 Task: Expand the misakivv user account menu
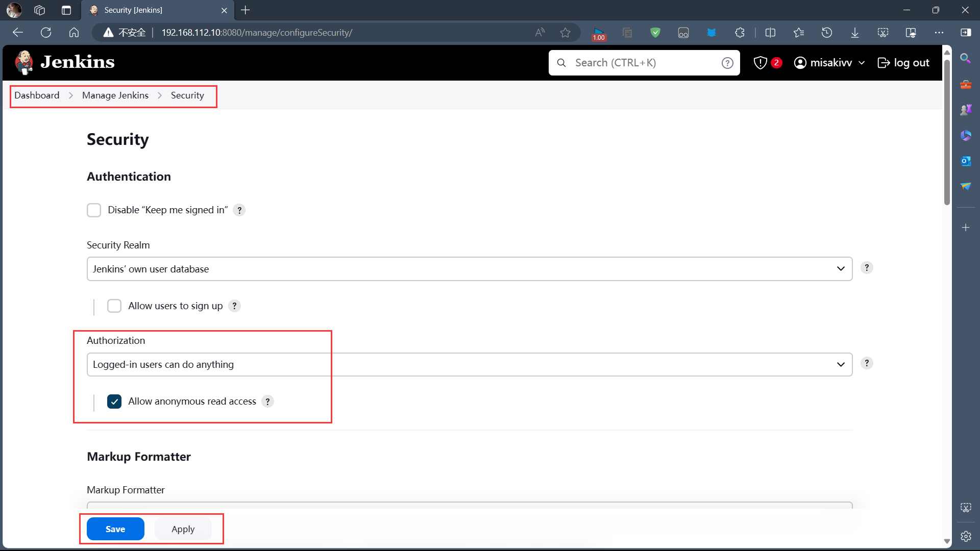pyautogui.click(x=829, y=62)
